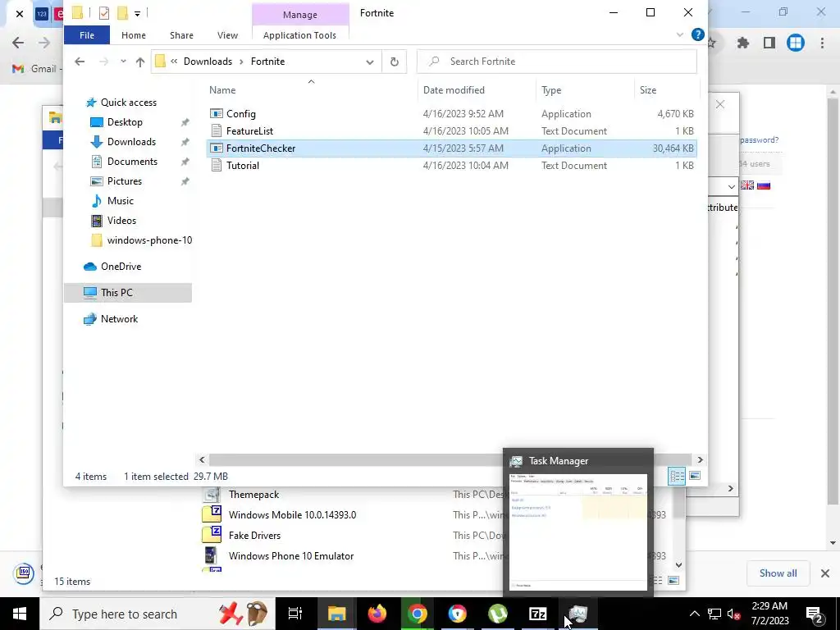Open Desktop in navigation pane
Viewport: 840px width, 630px height.
coord(125,122)
